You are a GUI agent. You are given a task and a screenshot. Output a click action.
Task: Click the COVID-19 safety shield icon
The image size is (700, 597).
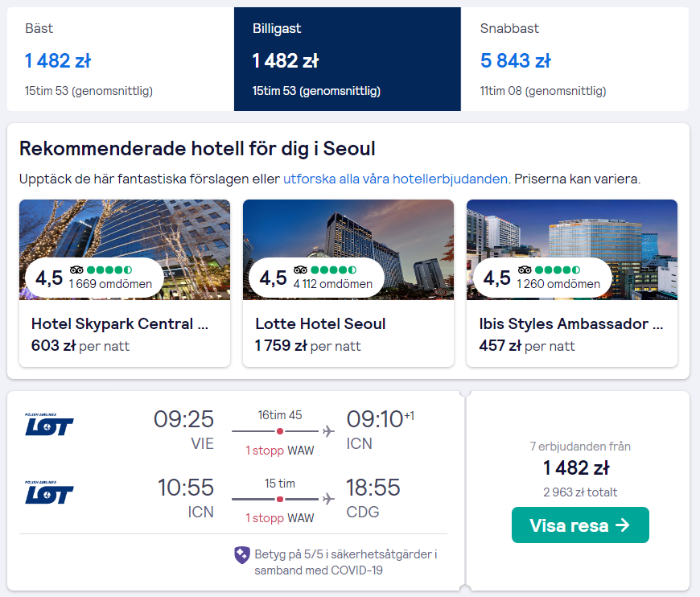pos(242,555)
